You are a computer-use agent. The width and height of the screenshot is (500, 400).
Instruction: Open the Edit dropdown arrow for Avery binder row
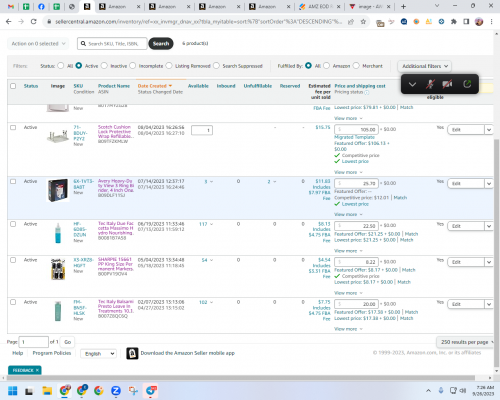[x=489, y=184]
